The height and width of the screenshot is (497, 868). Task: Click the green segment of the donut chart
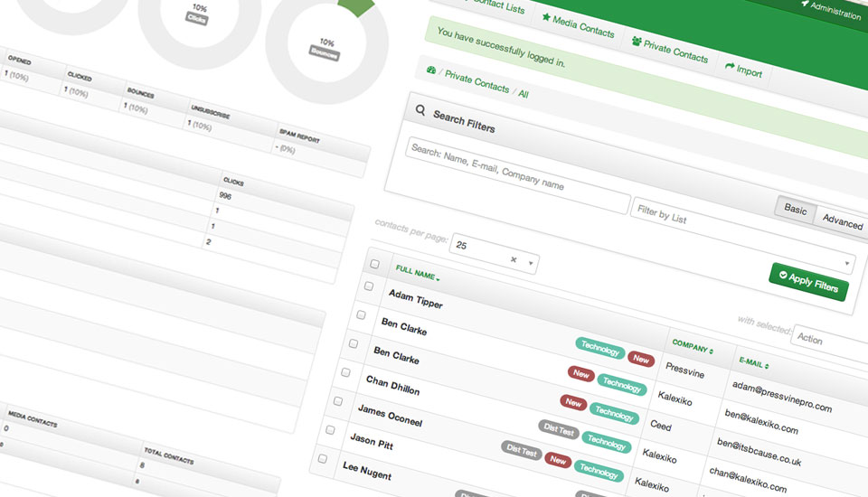[x=356, y=5]
